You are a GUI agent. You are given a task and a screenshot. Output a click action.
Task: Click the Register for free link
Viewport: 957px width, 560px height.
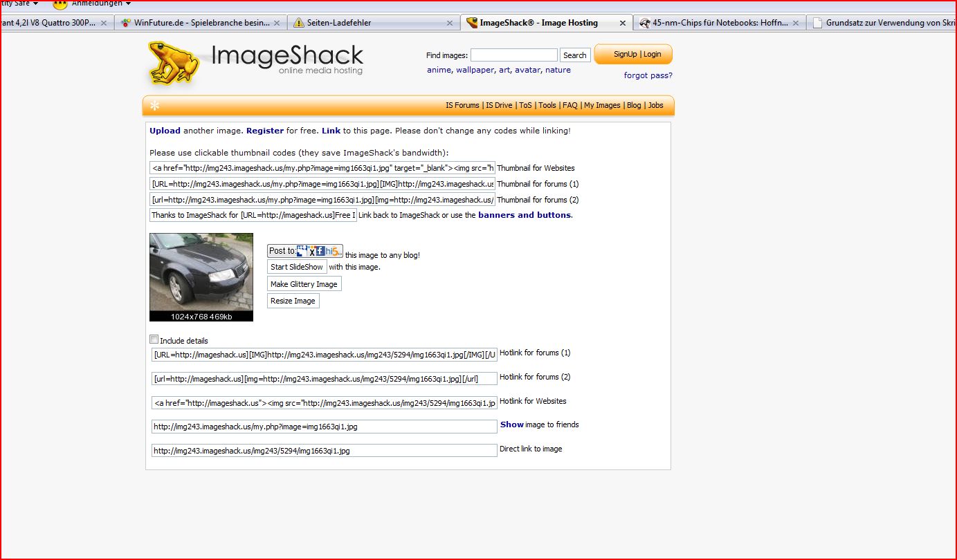(x=265, y=131)
